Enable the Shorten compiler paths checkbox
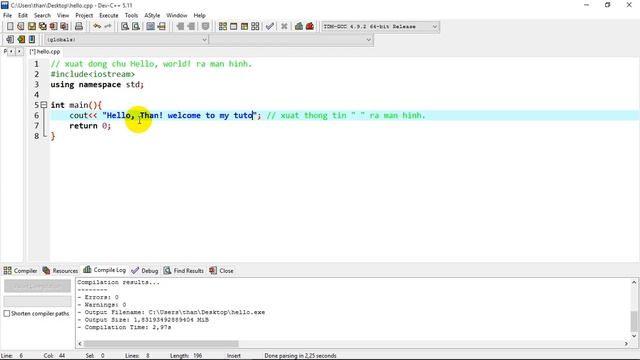Screen dimensions: 640x360 [x=7, y=313]
